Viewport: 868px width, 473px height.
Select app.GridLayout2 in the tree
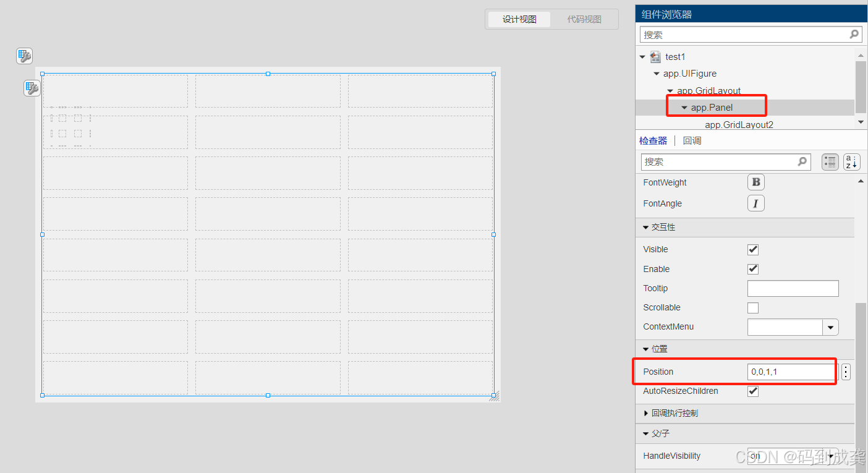click(x=739, y=124)
